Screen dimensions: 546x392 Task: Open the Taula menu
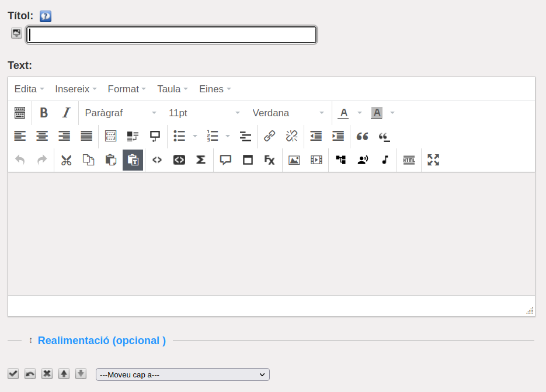tap(172, 89)
